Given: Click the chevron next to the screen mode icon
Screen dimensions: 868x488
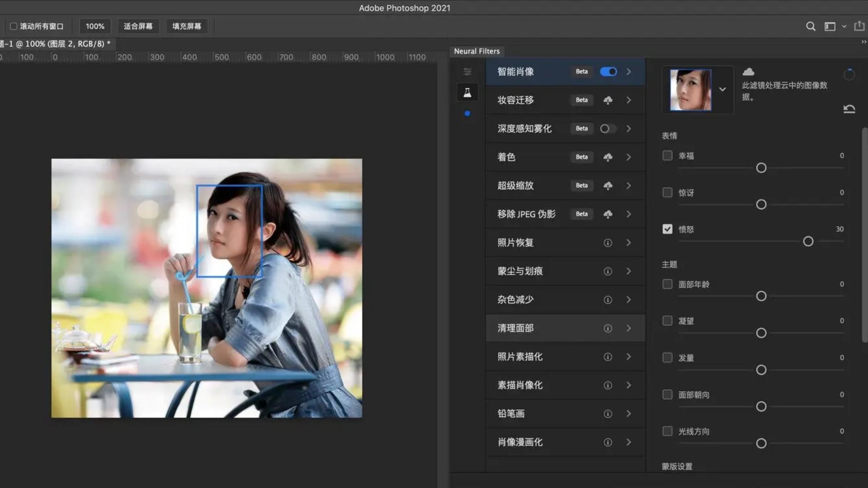Looking at the screenshot, I should coord(843,26).
